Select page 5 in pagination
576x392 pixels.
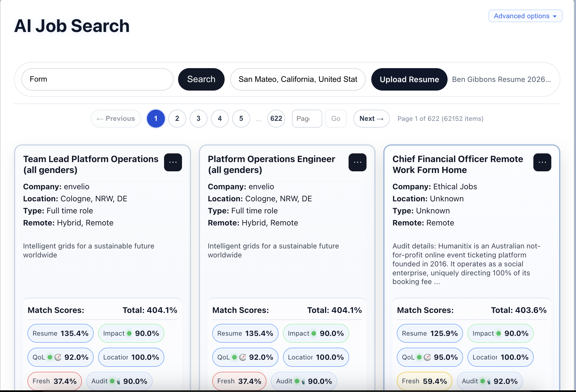tap(241, 119)
